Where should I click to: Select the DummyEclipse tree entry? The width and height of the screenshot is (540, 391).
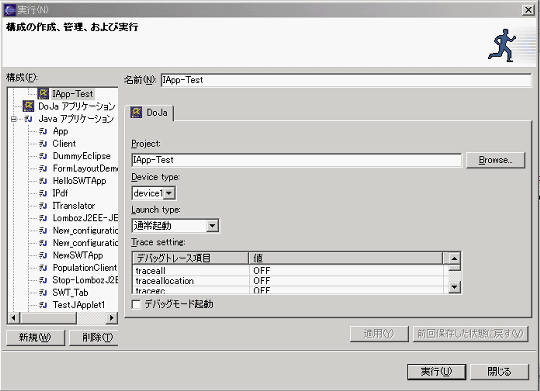(x=81, y=156)
